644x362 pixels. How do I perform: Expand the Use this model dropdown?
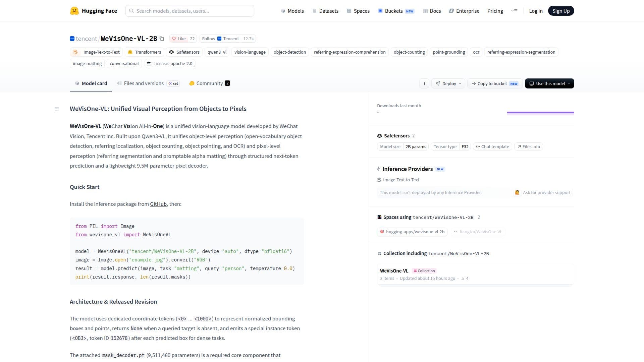pos(549,83)
